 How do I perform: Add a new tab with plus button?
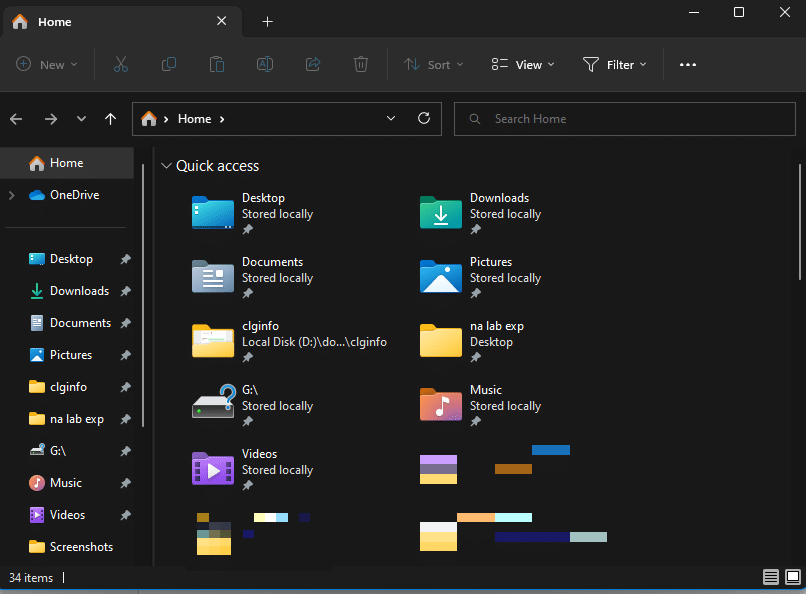tap(267, 22)
